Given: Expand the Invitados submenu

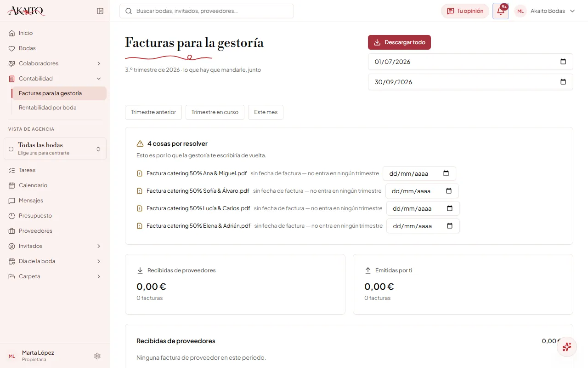Looking at the screenshot, I should (99, 246).
